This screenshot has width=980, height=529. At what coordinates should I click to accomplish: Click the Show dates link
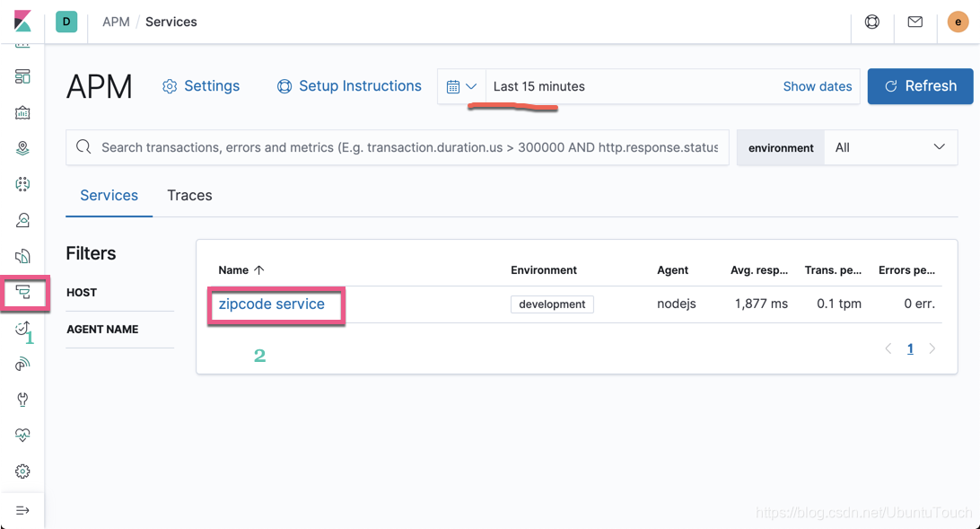tap(818, 86)
